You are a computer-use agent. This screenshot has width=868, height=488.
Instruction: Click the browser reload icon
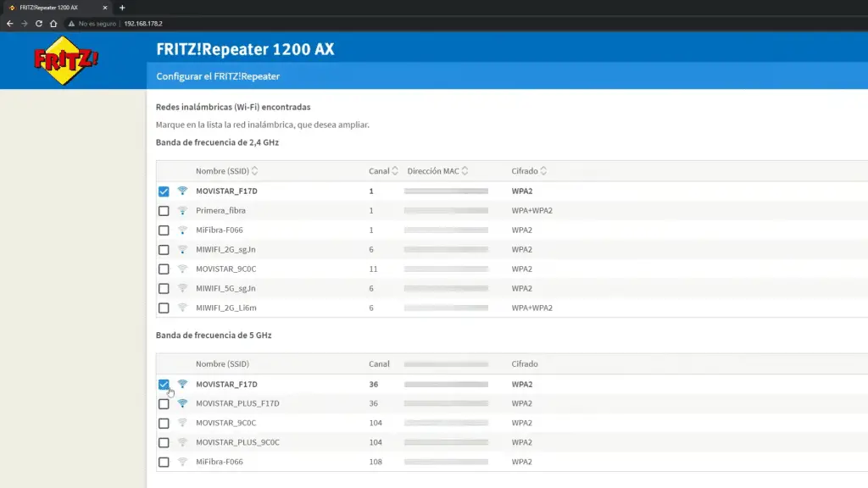pyautogui.click(x=38, y=24)
